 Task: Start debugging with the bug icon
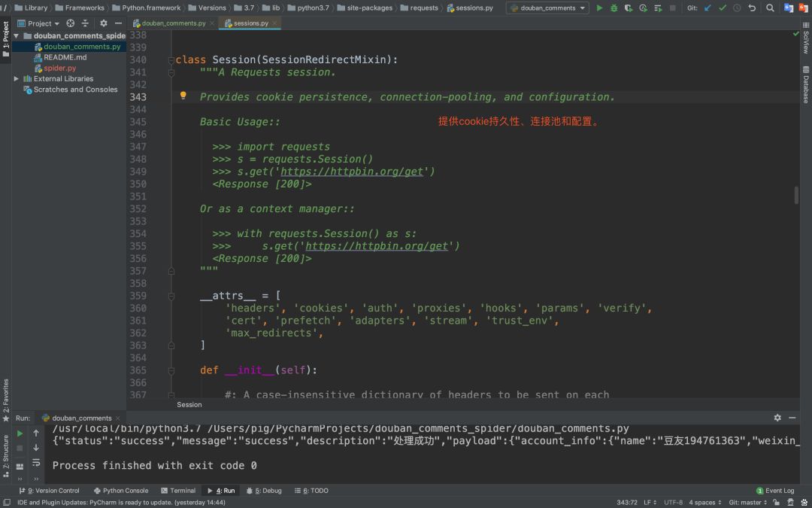(x=614, y=8)
